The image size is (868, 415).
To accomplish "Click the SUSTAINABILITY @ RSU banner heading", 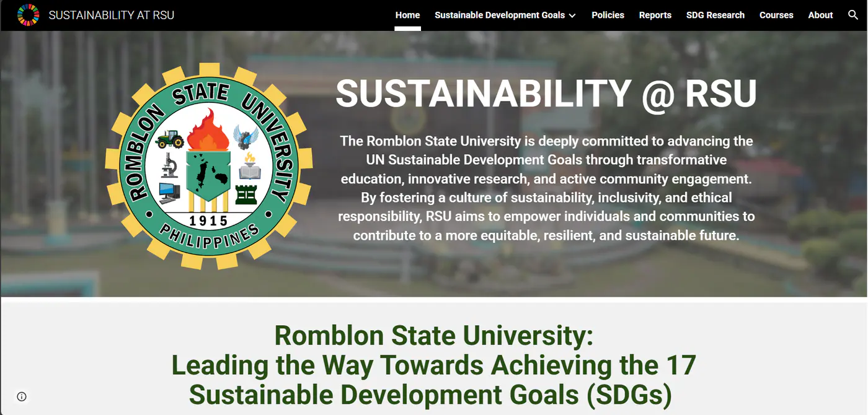I will click(x=546, y=94).
